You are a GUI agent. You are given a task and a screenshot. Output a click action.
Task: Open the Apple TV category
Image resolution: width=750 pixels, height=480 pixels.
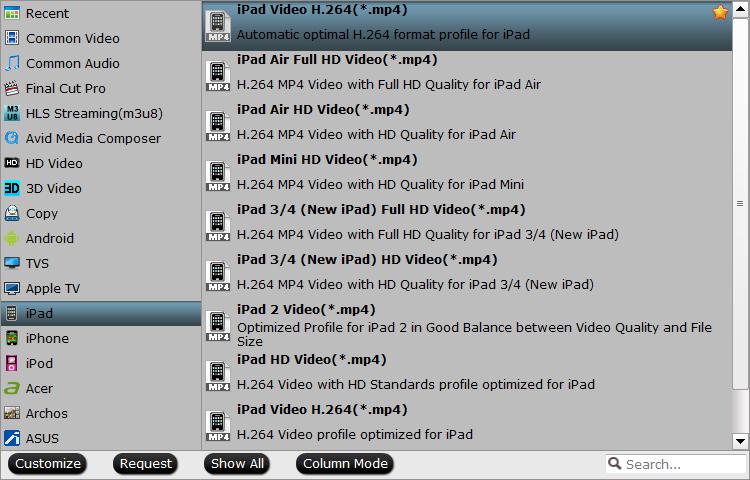101,288
